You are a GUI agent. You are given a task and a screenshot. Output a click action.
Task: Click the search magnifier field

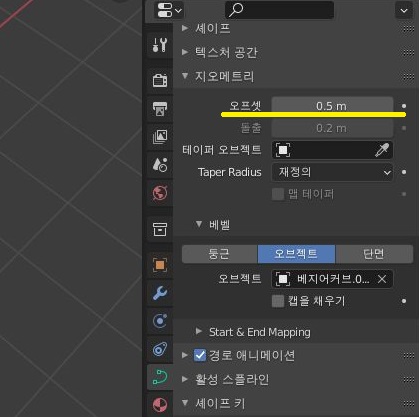279,10
